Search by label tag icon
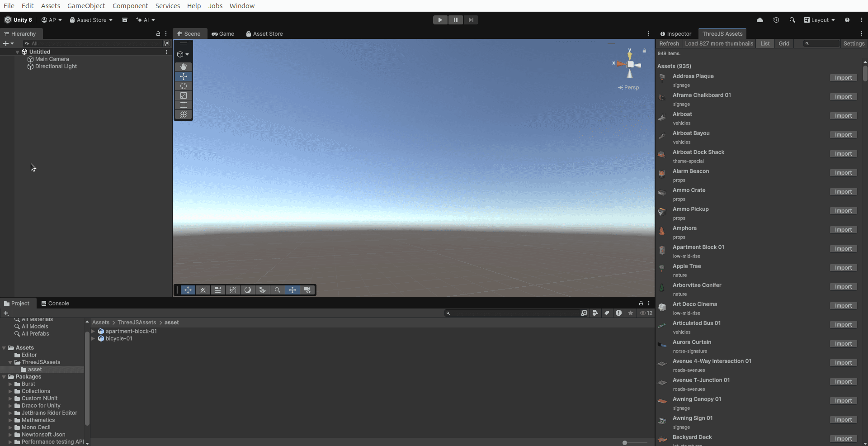868x446 pixels. tap(607, 313)
